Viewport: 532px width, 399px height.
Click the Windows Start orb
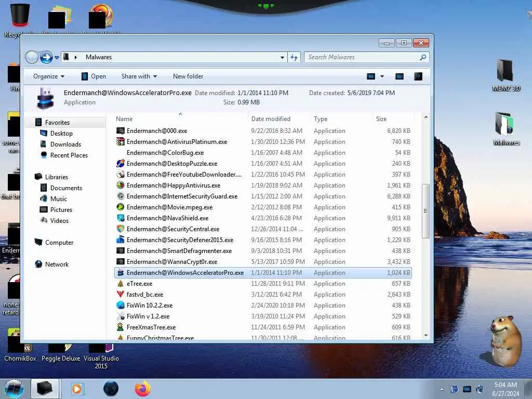14,389
